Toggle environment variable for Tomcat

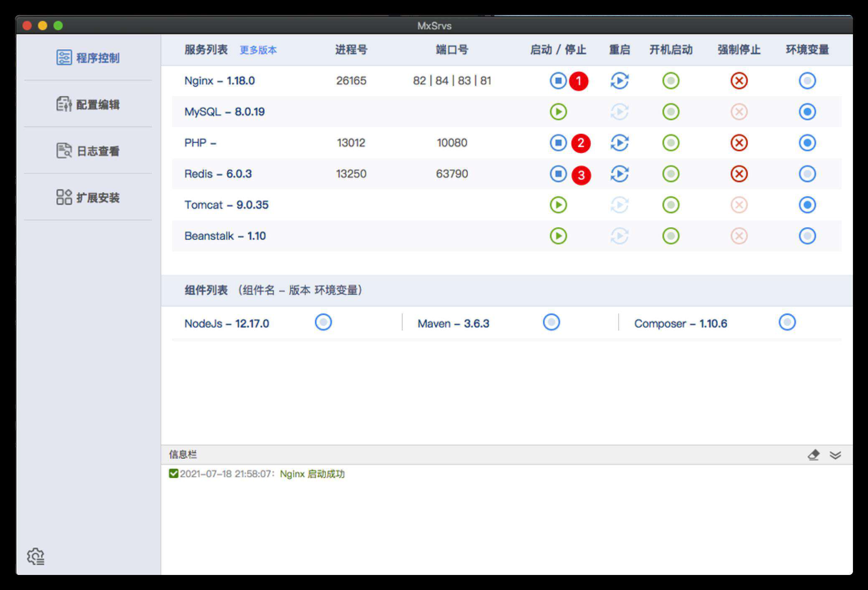click(807, 205)
